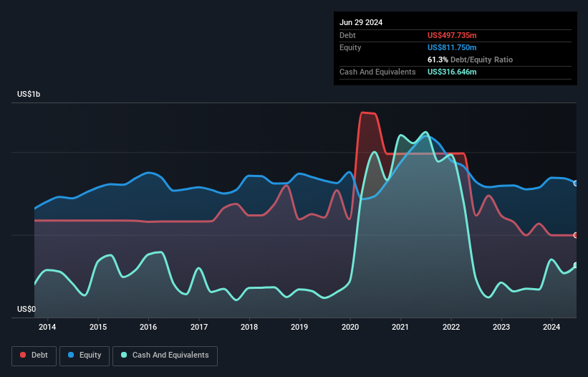The width and height of the screenshot is (588, 377).
Task: Click the 2017 x-axis label
Action: (199, 327)
